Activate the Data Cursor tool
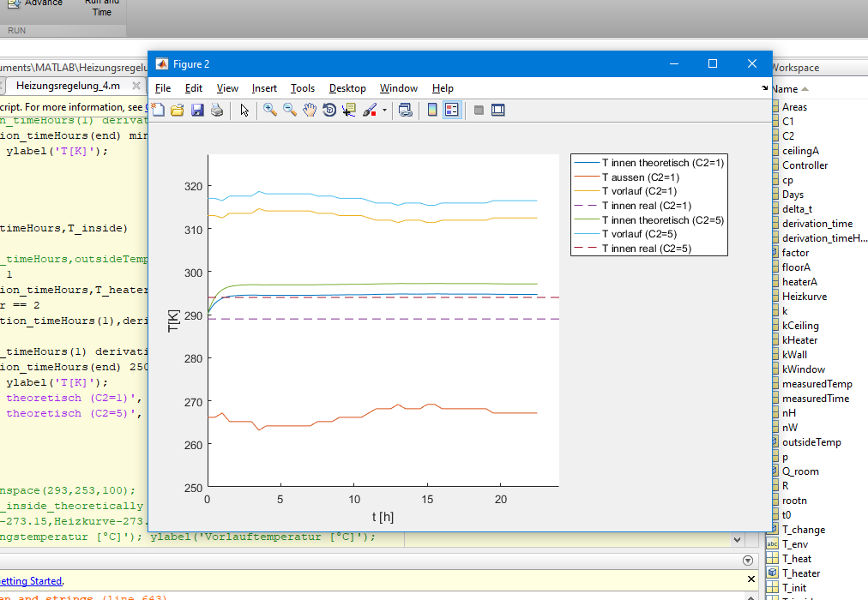Screen dimensions: 868x600 (349, 110)
